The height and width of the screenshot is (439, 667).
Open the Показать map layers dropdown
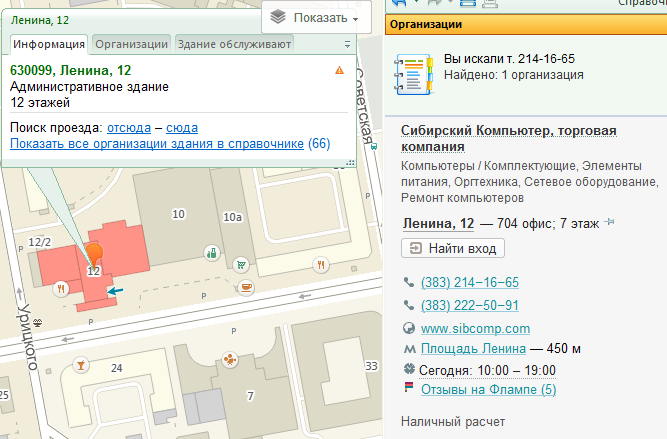click(316, 18)
